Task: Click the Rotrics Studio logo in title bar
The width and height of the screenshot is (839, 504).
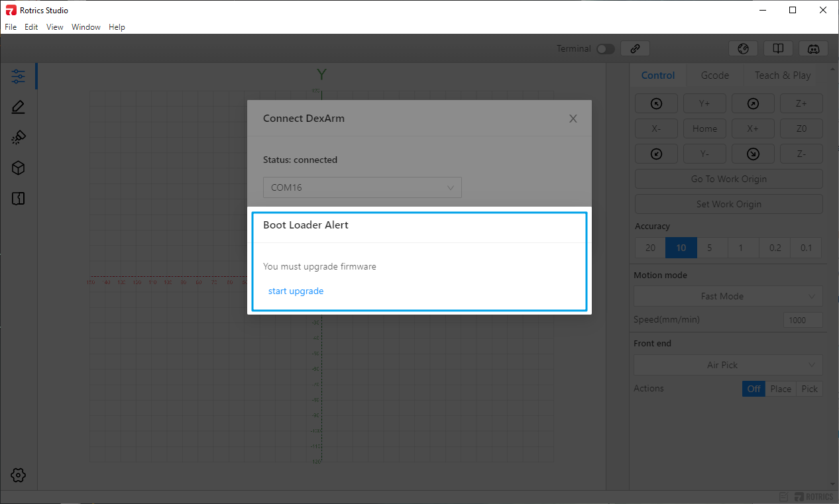Action: coord(11,10)
